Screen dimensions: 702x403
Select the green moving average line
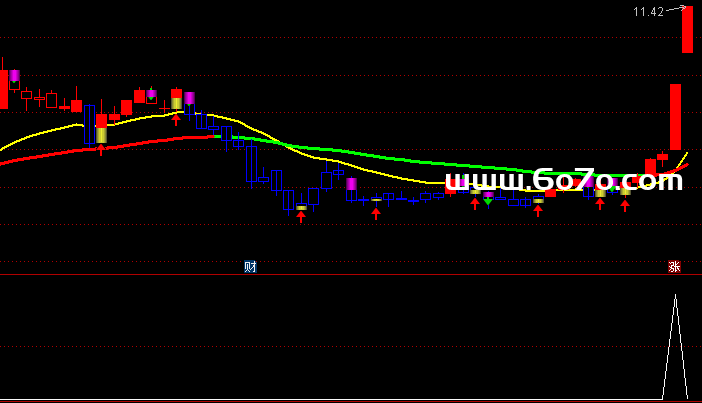pyautogui.click(x=400, y=159)
